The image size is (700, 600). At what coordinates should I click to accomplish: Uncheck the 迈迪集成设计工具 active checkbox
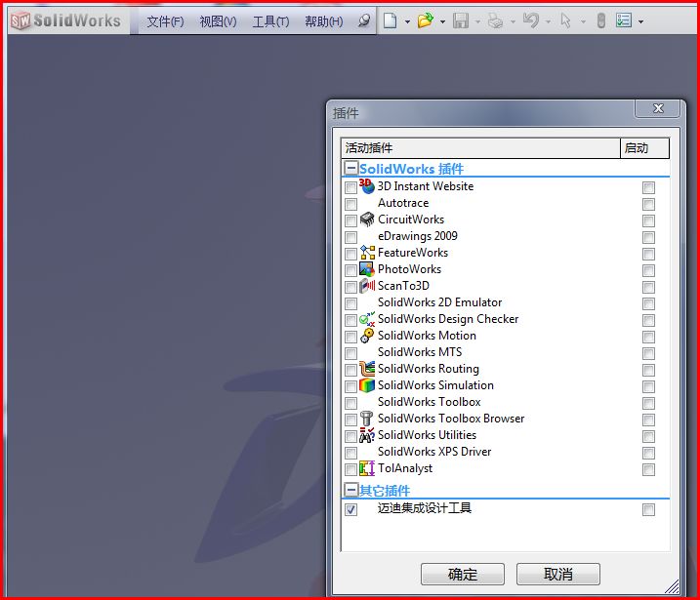coord(350,509)
